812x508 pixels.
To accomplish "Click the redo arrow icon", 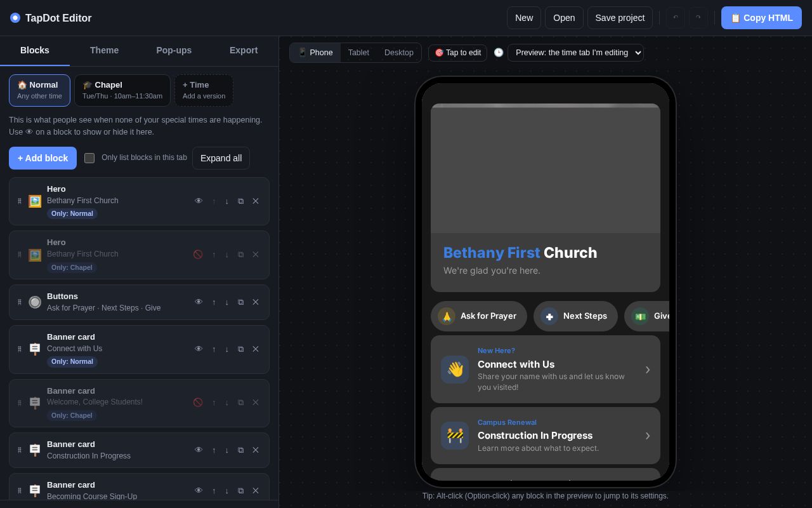I will [698, 18].
